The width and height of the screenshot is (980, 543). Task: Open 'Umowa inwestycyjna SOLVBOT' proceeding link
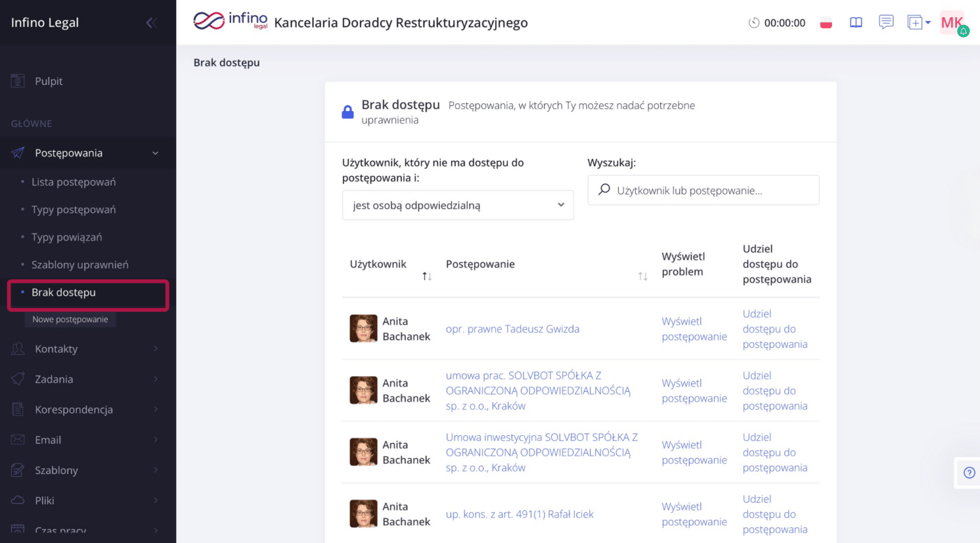click(542, 452)
